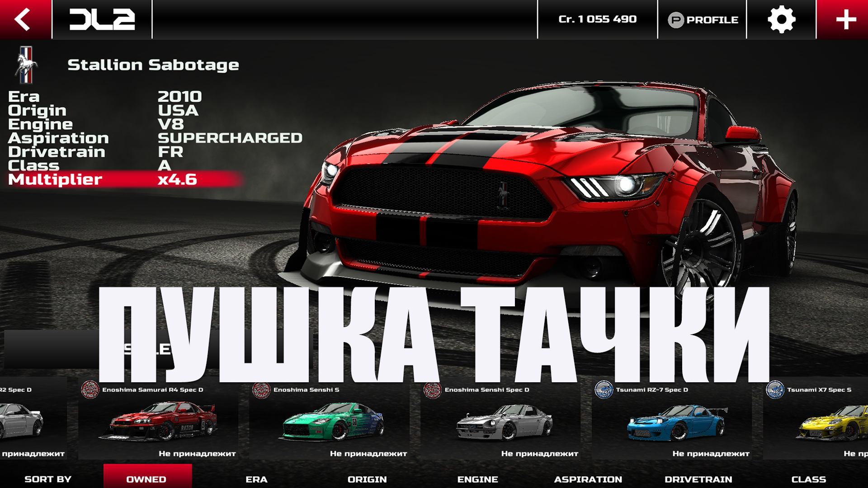Click the Stallion horse brand emblem

pos(26,65)
